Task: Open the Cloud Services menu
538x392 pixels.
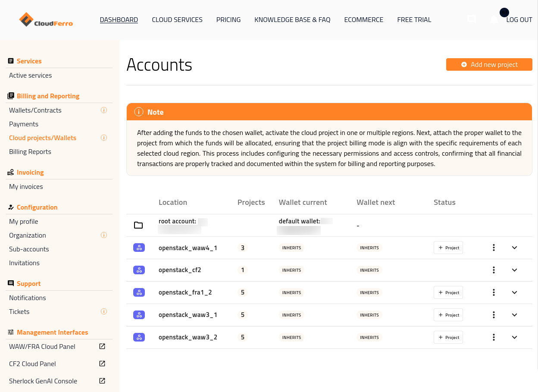Action: [177, 20]
